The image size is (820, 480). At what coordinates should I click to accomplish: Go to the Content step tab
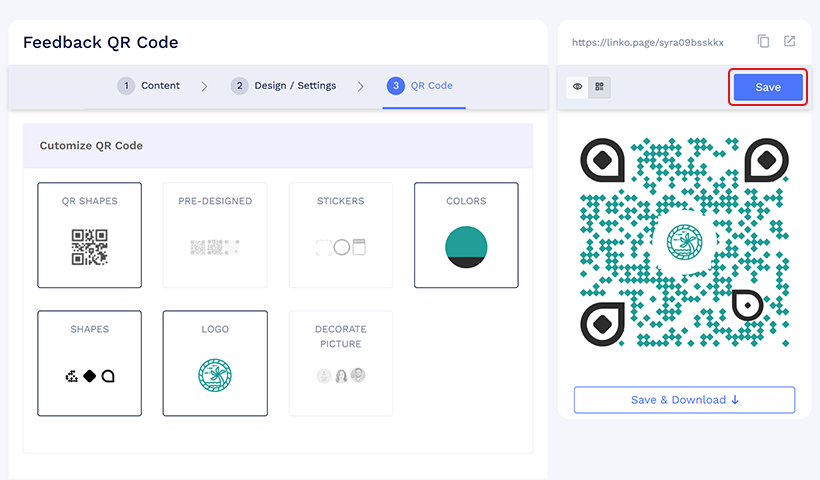tap(149, 86)
